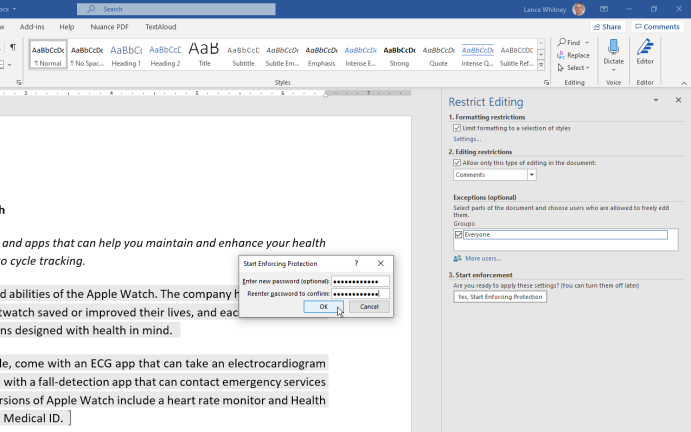Toggle the show paragraph marks icon
This screenshot has width=691, height=432.
coord(13,47)
